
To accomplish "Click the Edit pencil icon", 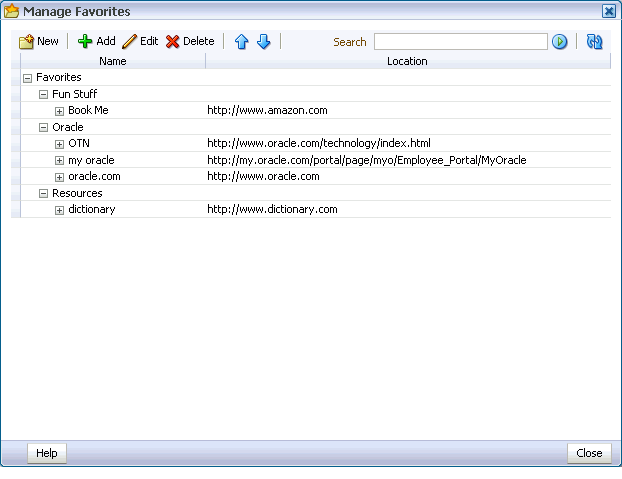I will point(129,41).
